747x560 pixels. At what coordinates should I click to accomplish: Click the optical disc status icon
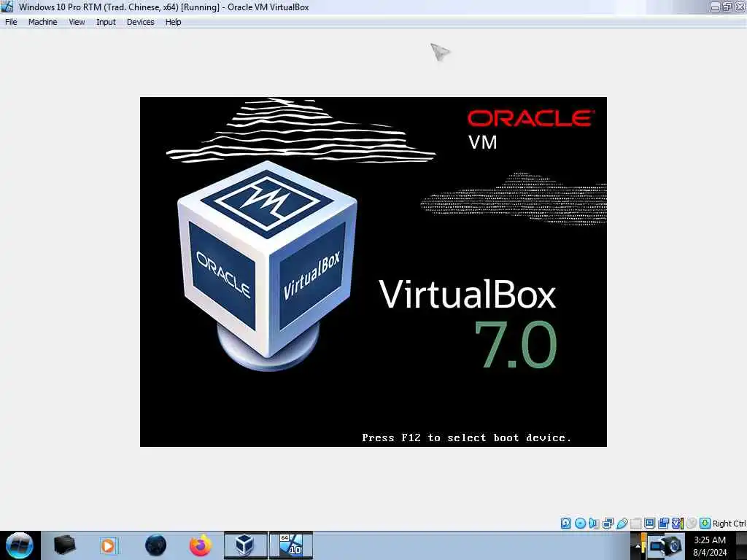click(x=580, y=524)
